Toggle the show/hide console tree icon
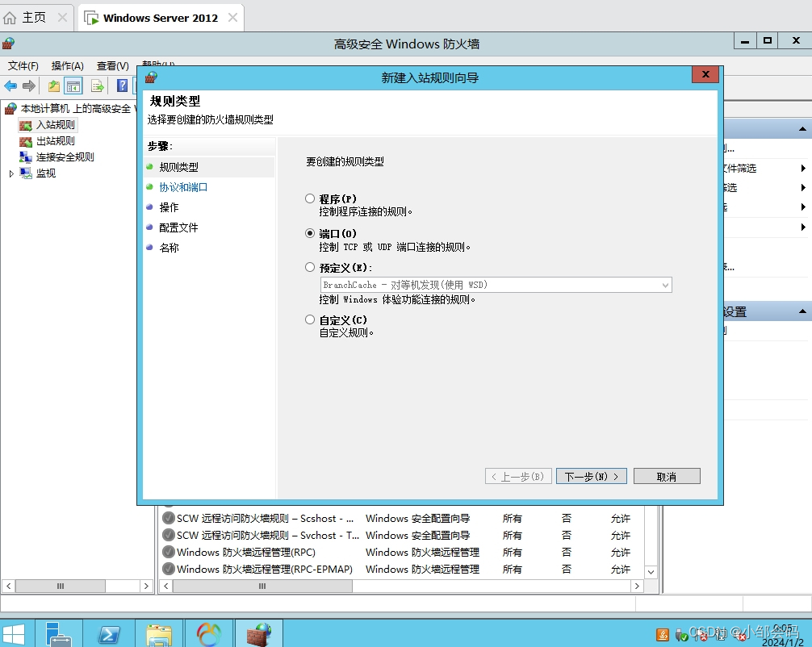 pos(73,86)
